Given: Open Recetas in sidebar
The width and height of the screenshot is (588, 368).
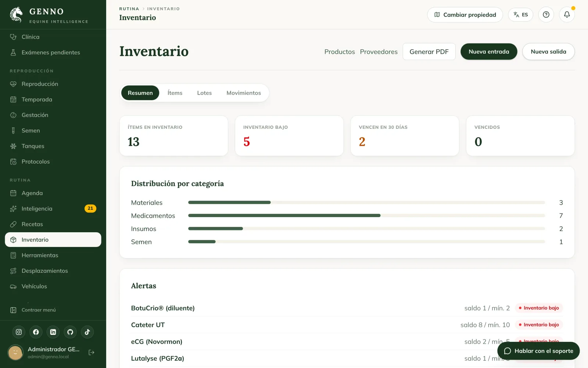Looking at the screenshot, I should coord(53,224).
